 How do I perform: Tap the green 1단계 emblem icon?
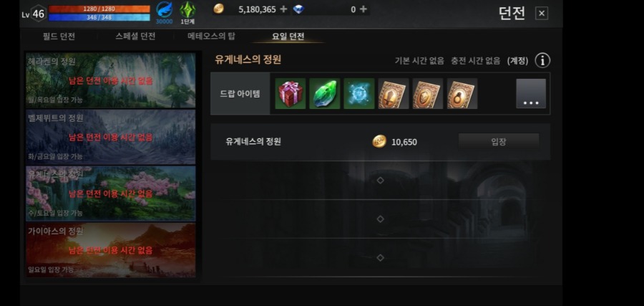pyautogui.click(x=187, y=12)
